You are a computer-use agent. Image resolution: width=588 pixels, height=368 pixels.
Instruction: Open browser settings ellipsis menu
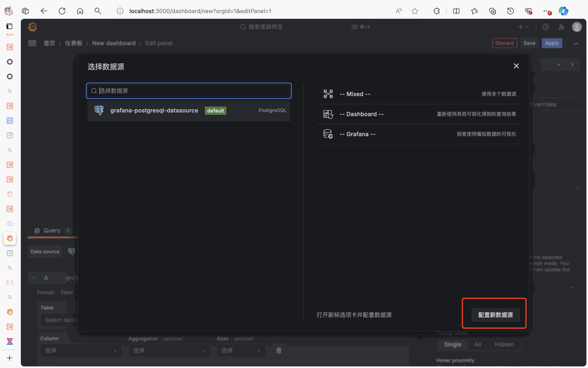click(x=546, y=11)
